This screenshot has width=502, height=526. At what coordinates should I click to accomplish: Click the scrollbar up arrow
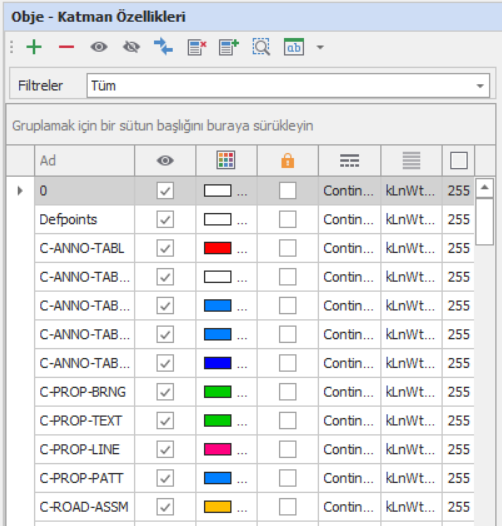point(484,188)
